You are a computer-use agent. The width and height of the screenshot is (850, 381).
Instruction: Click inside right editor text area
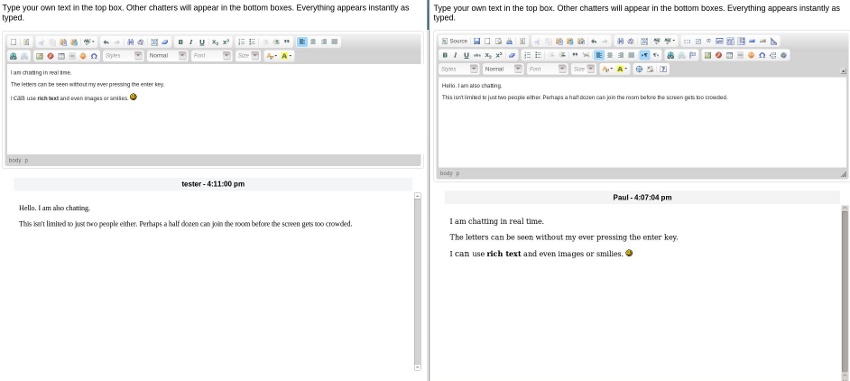pyautogui.click(x=642, y=122)
